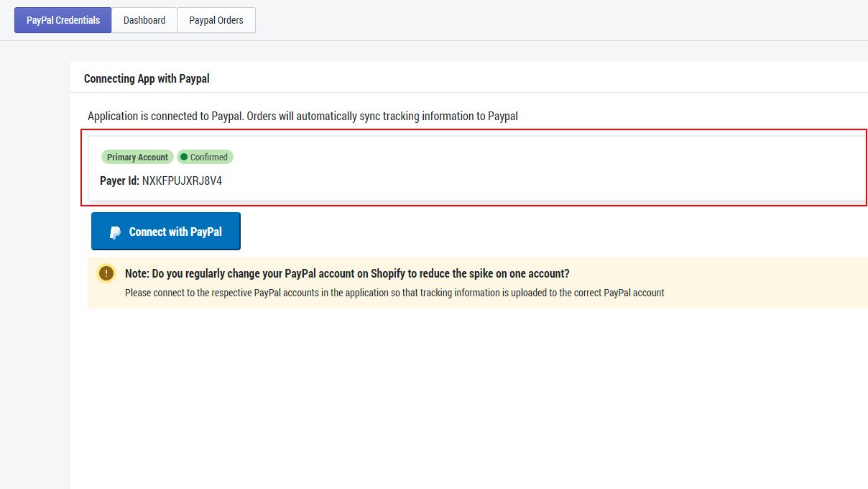Click the Payer Id label
The image size is (868, 489).
[119, 181]
